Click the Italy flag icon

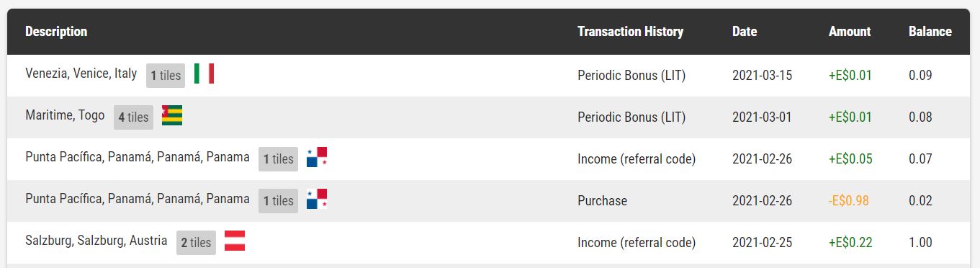[204, 73]
